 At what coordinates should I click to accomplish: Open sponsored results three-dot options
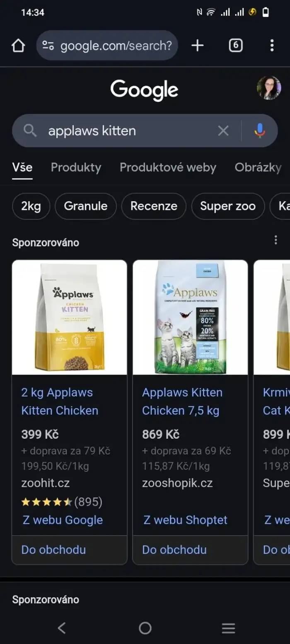[x=275, y=240]
